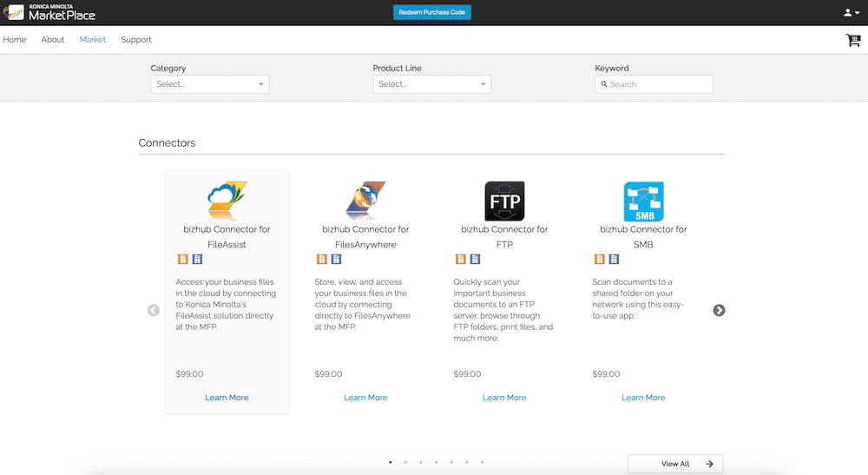The width and height of the screenshot is (868, 475).
Task: Open the Home navigation item
Action: click(15, 40)
